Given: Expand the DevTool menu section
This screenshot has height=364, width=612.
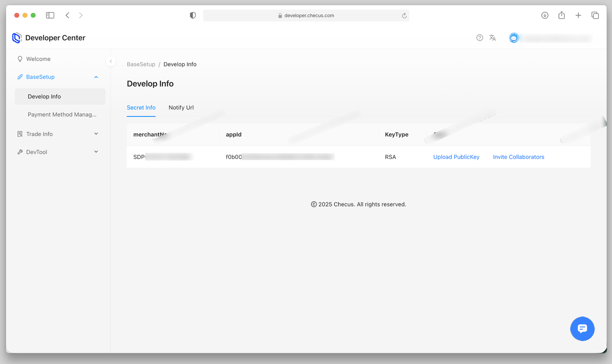Looking at the screenshot, I should 96,152.
